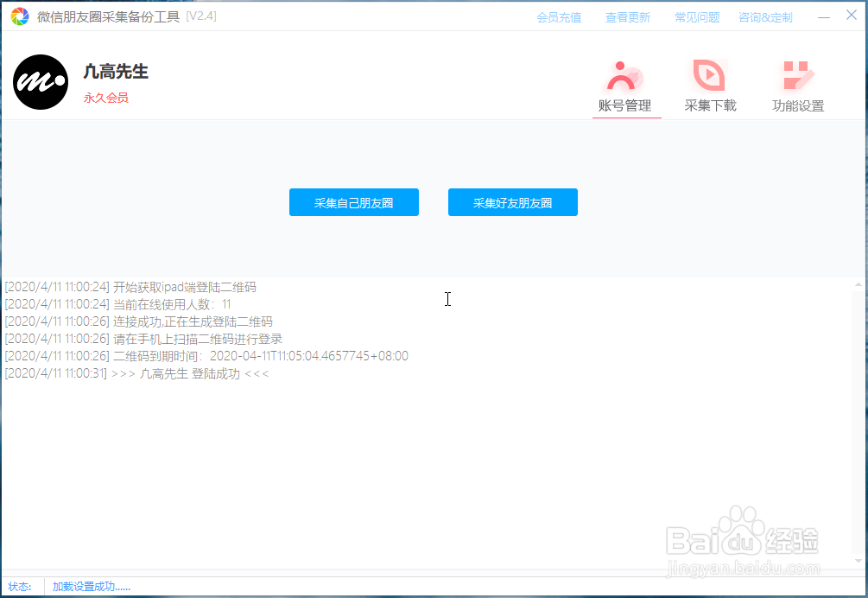Open the 账号管理 account management icon
The image size is (868, 598).
(x=625, y=75)
